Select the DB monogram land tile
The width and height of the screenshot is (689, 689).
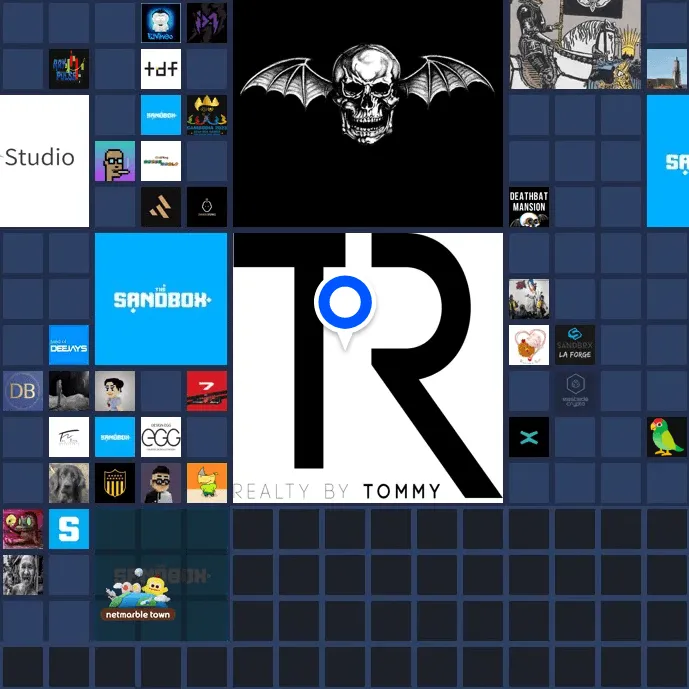(23, 391)
